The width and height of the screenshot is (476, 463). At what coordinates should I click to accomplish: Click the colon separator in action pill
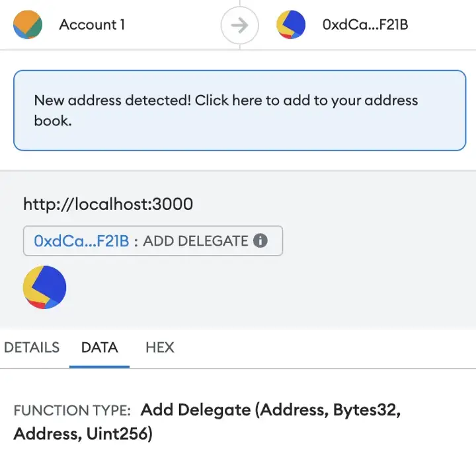pos(136,241)
